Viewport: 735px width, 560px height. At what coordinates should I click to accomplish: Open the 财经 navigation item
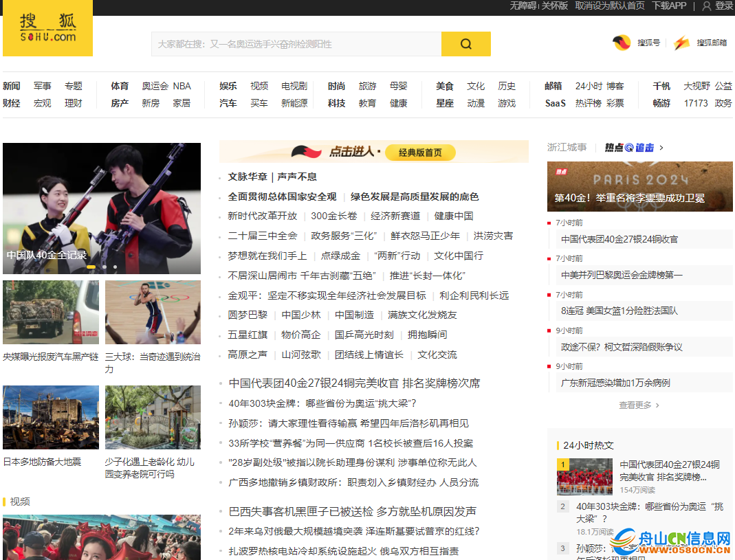click(11, 103)
